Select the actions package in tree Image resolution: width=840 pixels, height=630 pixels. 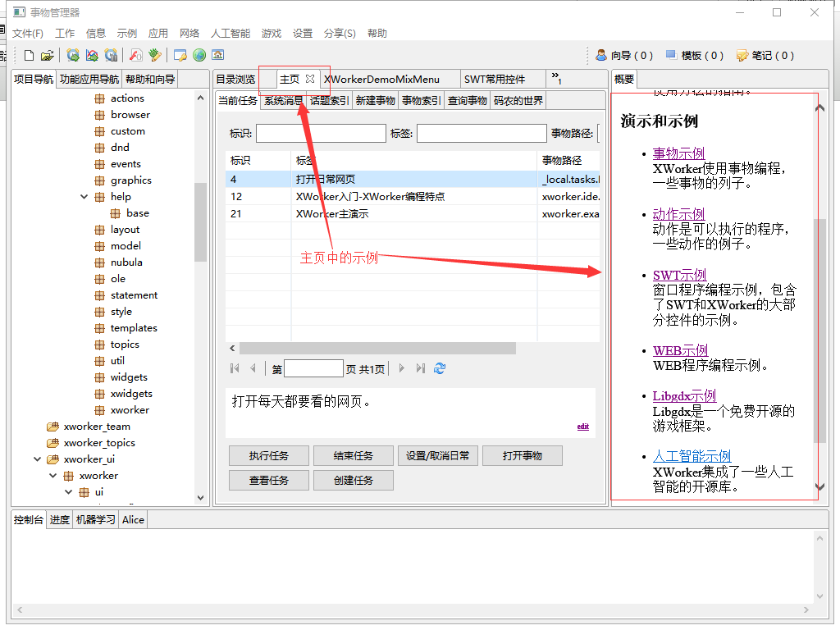pyautogui.click(x=127, y=98)
